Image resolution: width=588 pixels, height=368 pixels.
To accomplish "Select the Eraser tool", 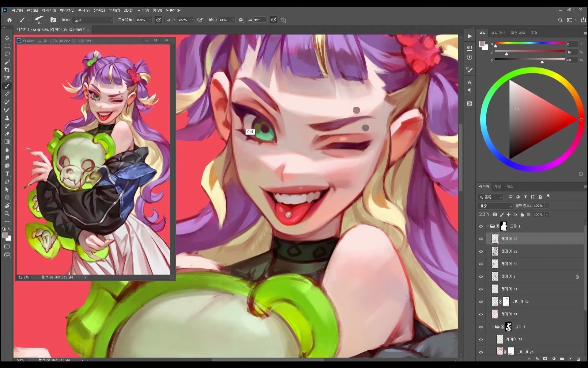I will (7, 134).
